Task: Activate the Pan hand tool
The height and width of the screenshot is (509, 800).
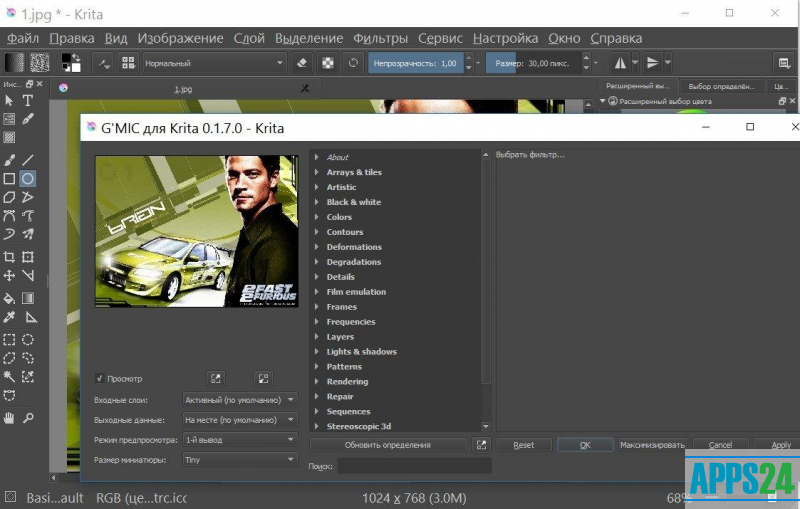Action: [9, 417]
